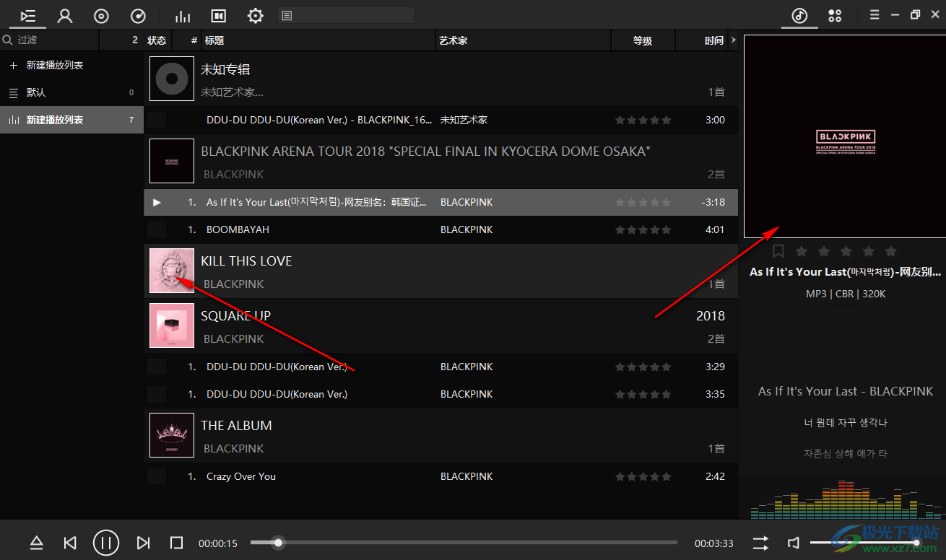Open the panel layout icon
The width and height of the screenshot is (946, 560).
click(x=219, y=15)
